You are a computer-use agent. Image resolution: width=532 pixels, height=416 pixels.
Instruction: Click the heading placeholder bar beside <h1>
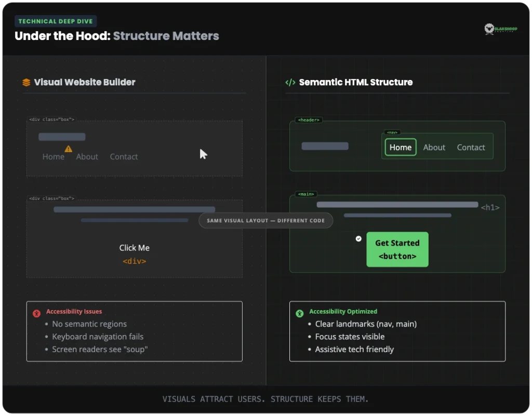pyautogui.click(x=397, y=205)
